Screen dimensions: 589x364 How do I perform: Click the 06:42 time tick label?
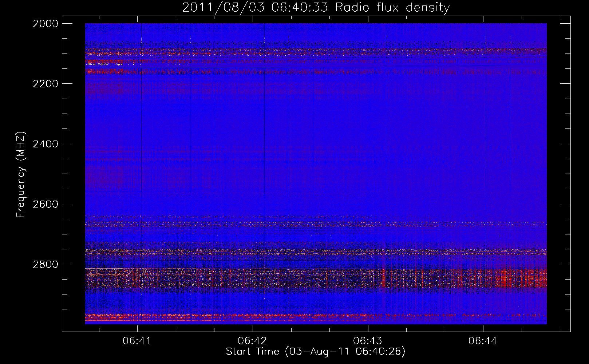pos(252,341)
